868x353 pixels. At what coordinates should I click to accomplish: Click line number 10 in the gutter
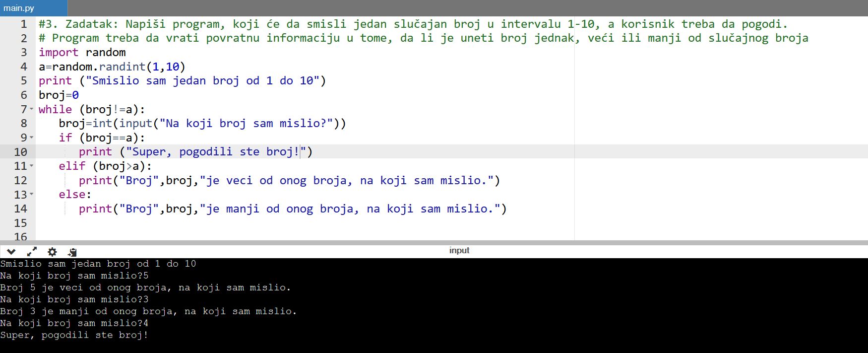pyautogui.click(x=20, y=152)
